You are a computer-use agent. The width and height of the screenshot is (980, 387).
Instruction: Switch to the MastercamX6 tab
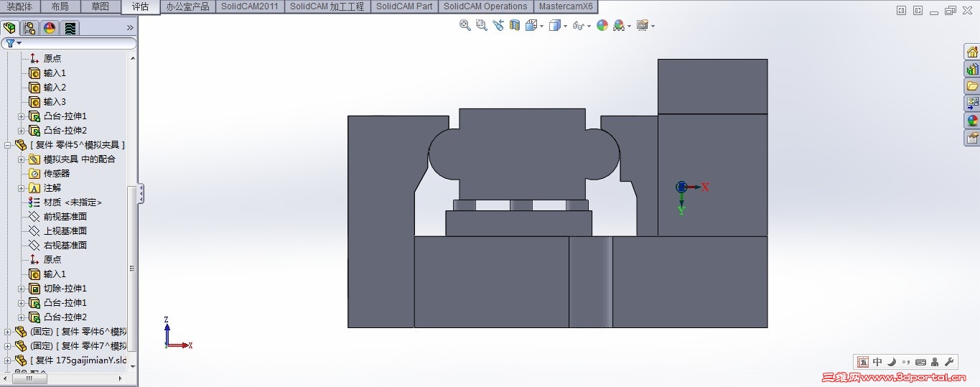tap(566, 6)
